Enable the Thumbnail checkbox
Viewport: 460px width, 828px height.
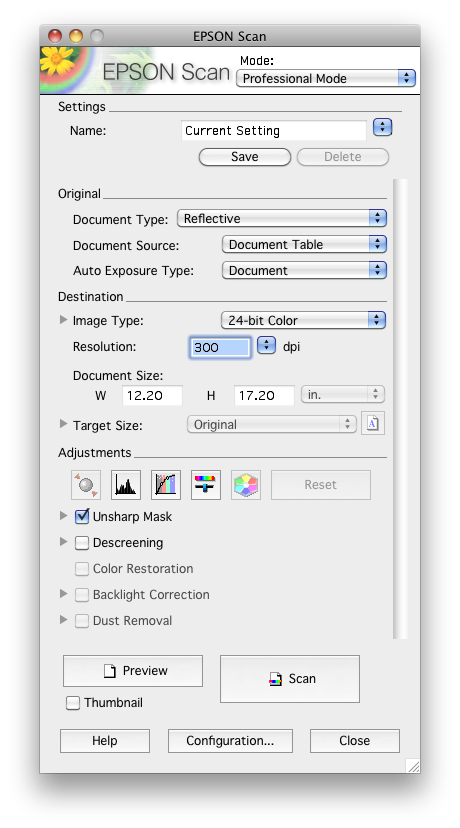[x=73, y=703]
